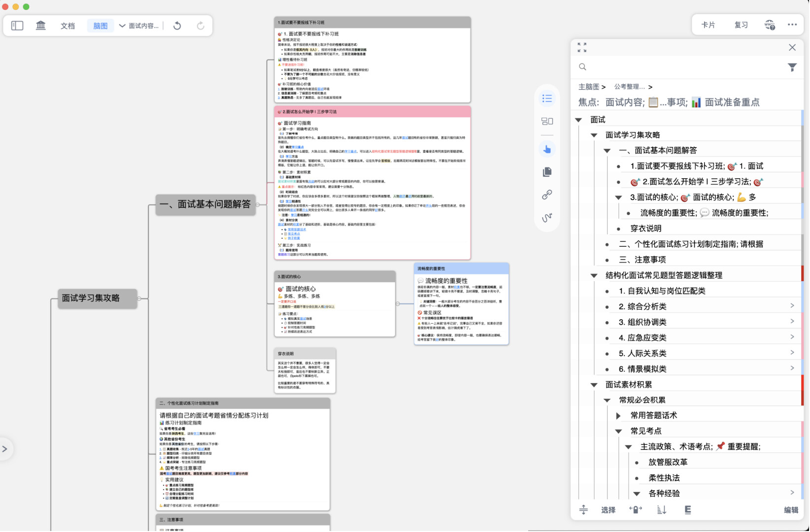Viewport: 810px width, 532px height.
Task: Open the WWW web research icon
Action: coord(770,25)
